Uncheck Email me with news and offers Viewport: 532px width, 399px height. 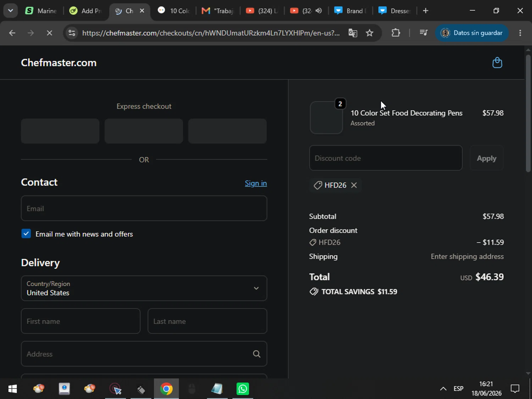(x=26, y=234)
